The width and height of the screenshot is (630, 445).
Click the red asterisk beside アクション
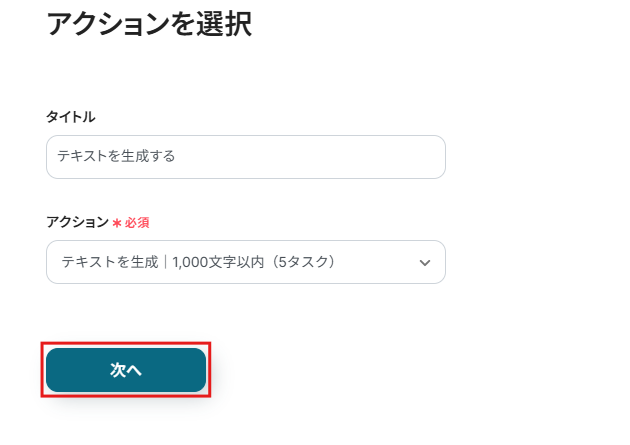pos(117,222)
